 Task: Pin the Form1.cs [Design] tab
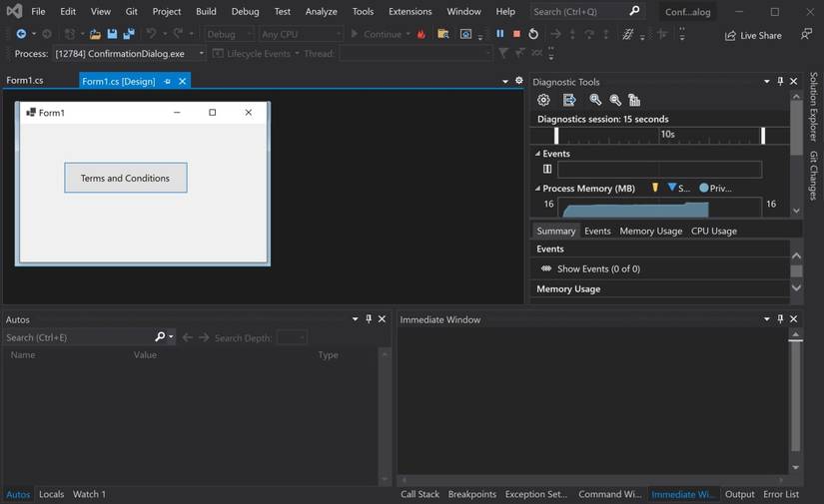click(167, 82)
